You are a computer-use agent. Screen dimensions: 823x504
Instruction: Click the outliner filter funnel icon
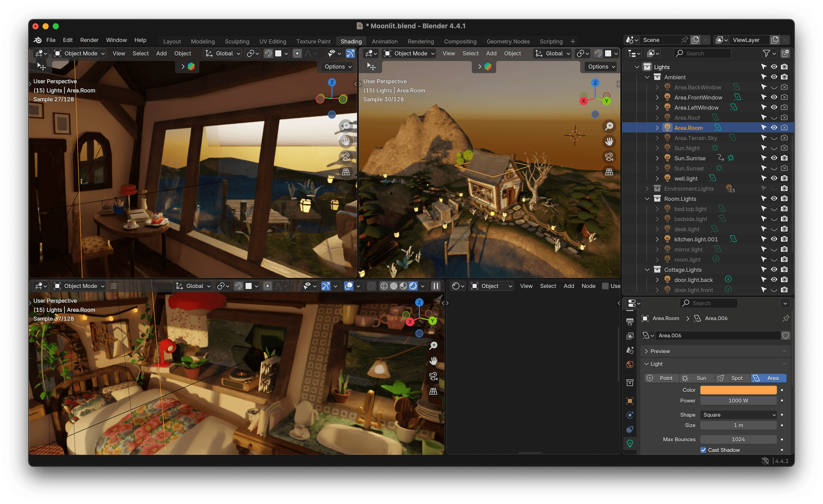[x=766, y=53]
